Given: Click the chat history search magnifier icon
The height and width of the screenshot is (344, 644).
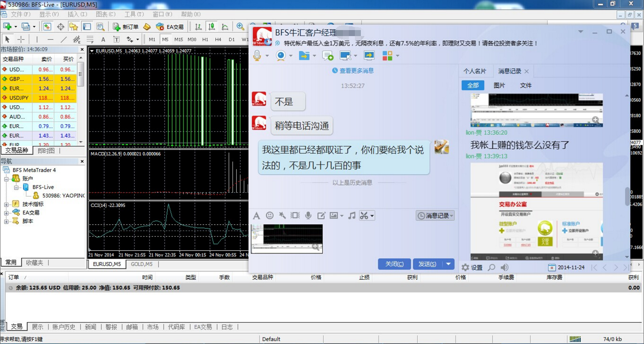Looking at the screenshot, I should pos(491,268).
